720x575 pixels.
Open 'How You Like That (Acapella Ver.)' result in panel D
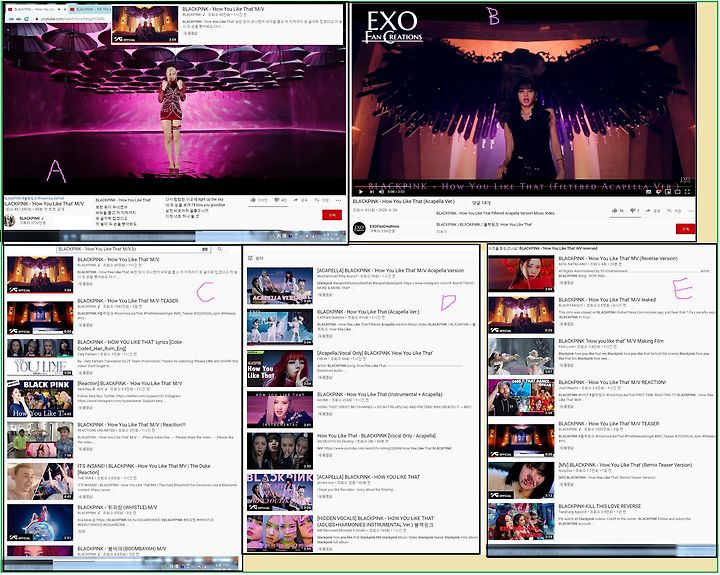point(368,312)
